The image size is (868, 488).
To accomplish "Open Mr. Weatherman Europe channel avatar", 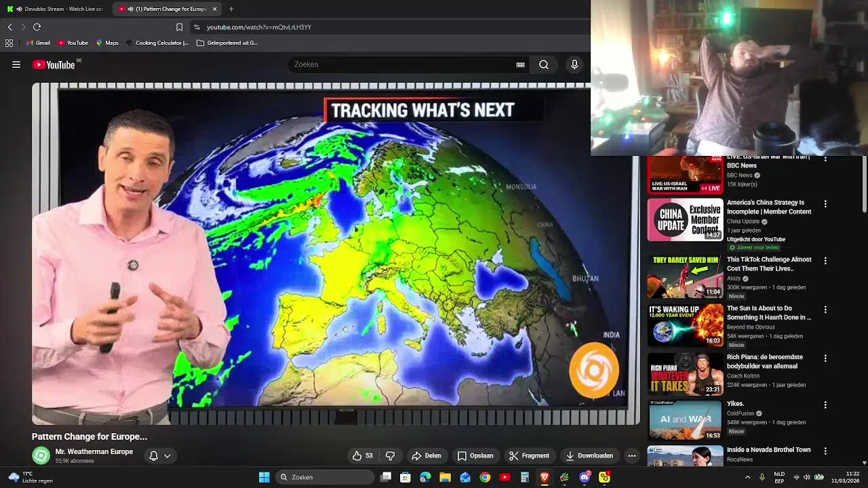I will pos(41,456).
